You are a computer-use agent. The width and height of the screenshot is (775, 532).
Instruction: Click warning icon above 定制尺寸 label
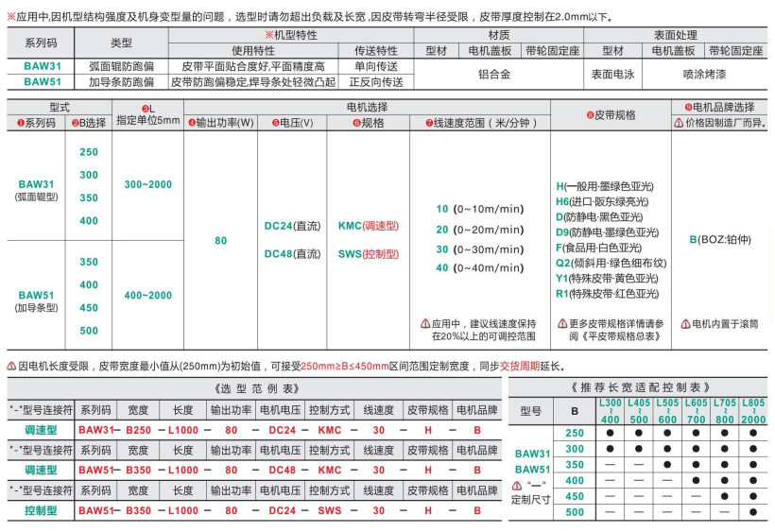point(516,486)
